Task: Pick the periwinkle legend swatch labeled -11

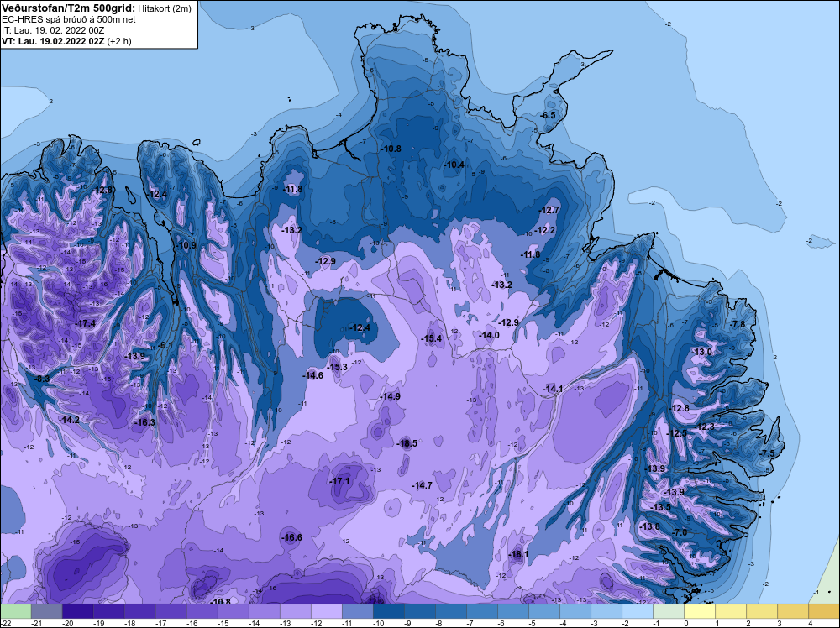Action: click(357, 612)
